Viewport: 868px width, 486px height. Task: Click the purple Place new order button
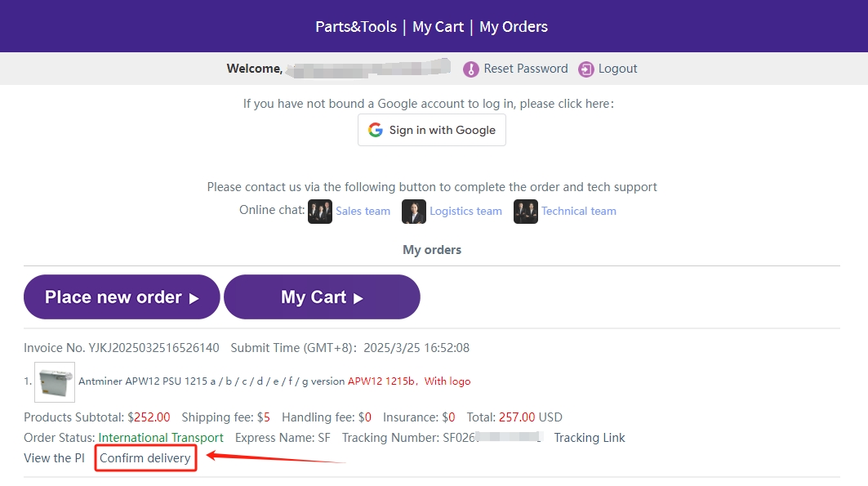(122, 297)
